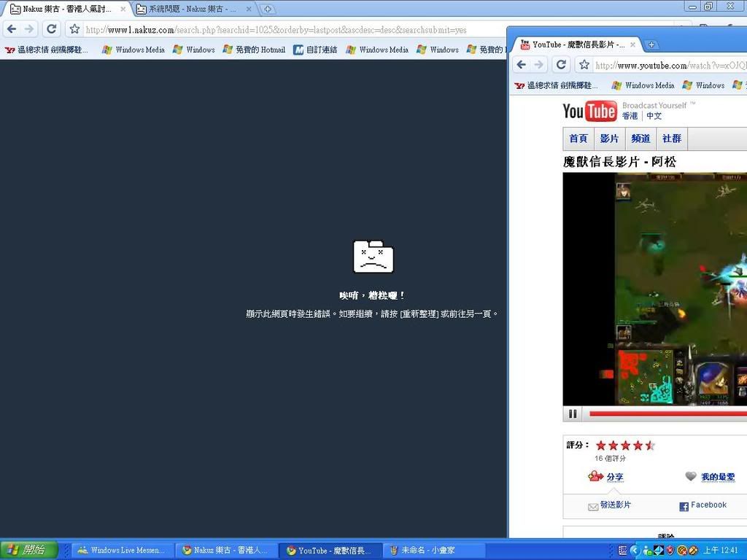Click the 分享 share link
The image size is (747, 560).
click(614, 477)
